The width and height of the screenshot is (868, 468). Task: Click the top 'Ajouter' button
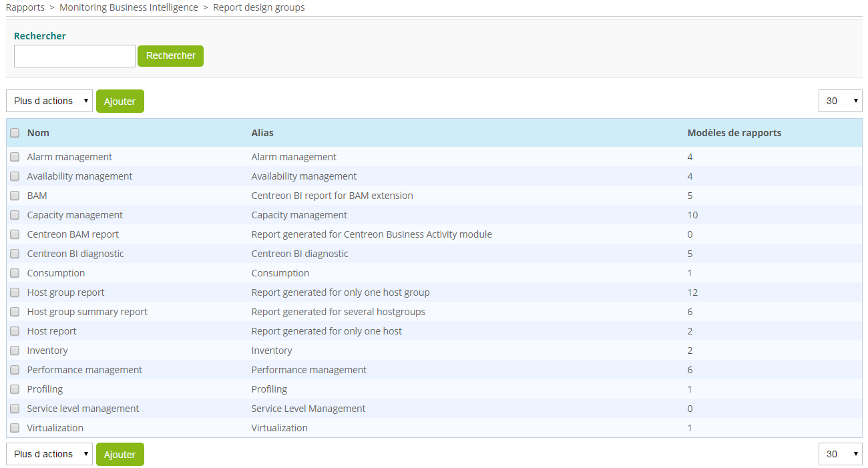click(120, 101)
